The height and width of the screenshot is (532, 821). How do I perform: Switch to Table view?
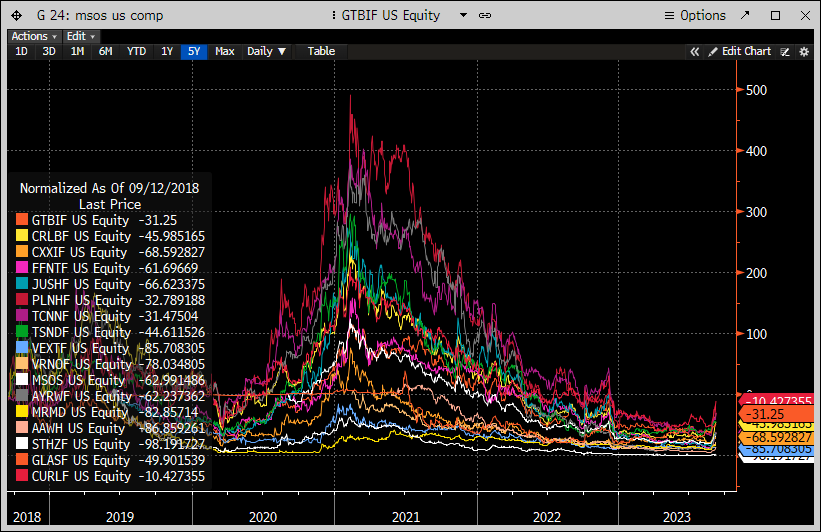[321, 51]
